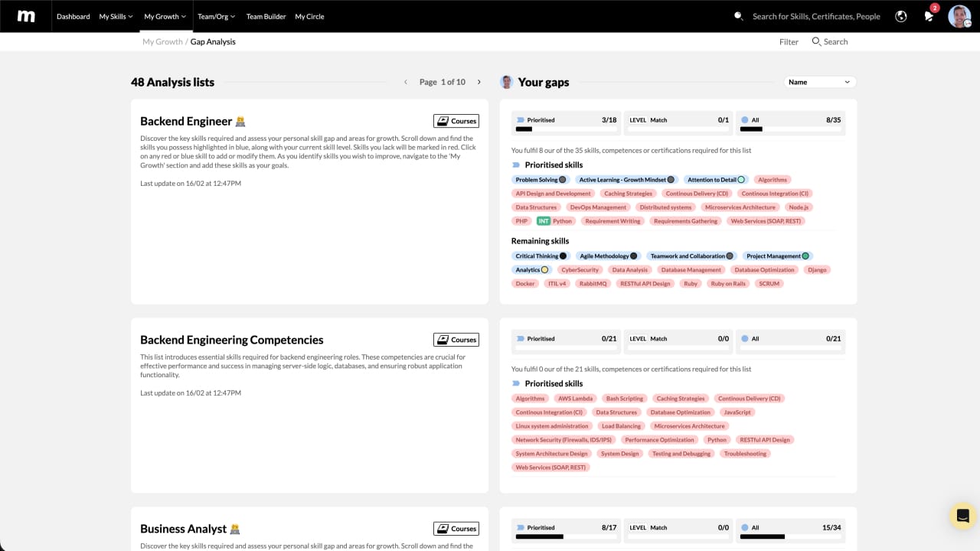The height and width of the screenshot is (551, 980).
Task: Select the Node.js skill tag
Action: [799, 207]
